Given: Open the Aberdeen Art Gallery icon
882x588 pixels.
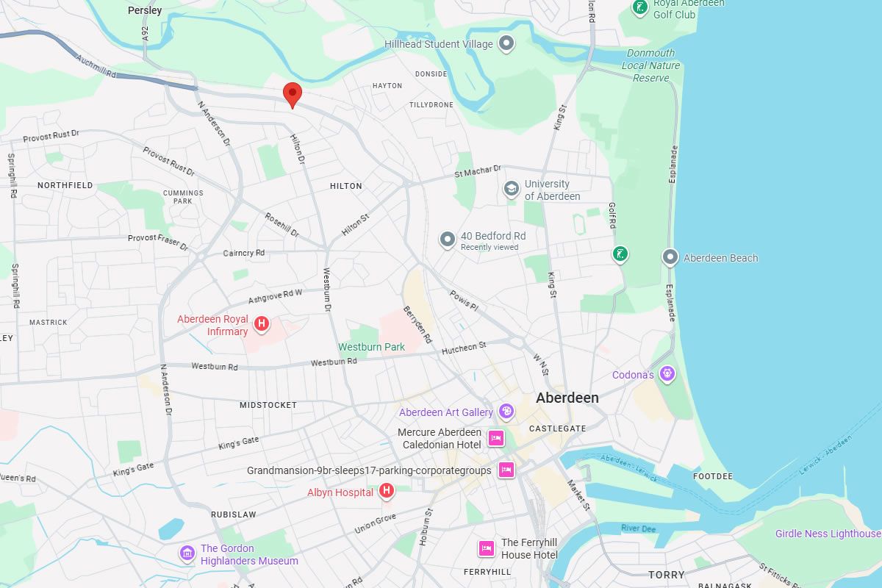Looking at the screenshot, I should (506, 411).
